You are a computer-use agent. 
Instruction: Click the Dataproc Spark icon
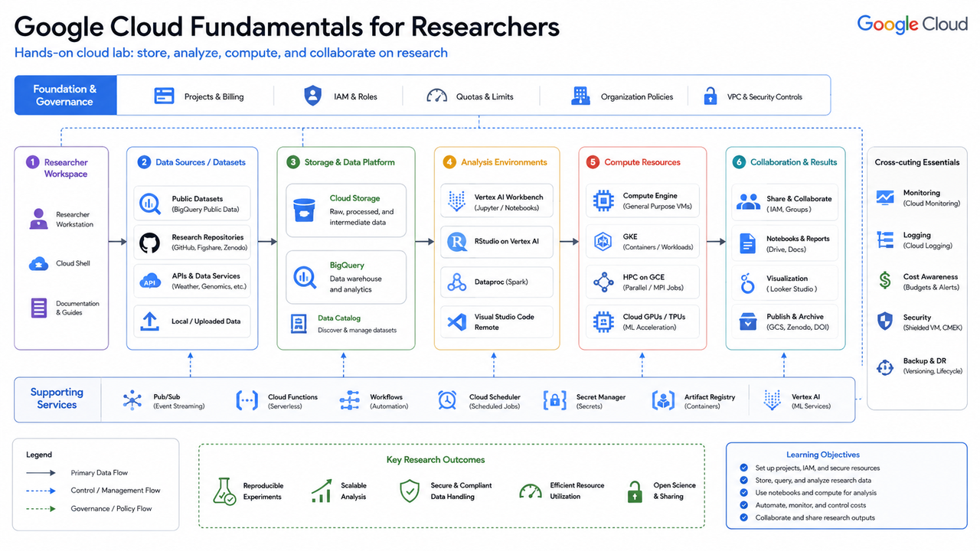point(457,282)
